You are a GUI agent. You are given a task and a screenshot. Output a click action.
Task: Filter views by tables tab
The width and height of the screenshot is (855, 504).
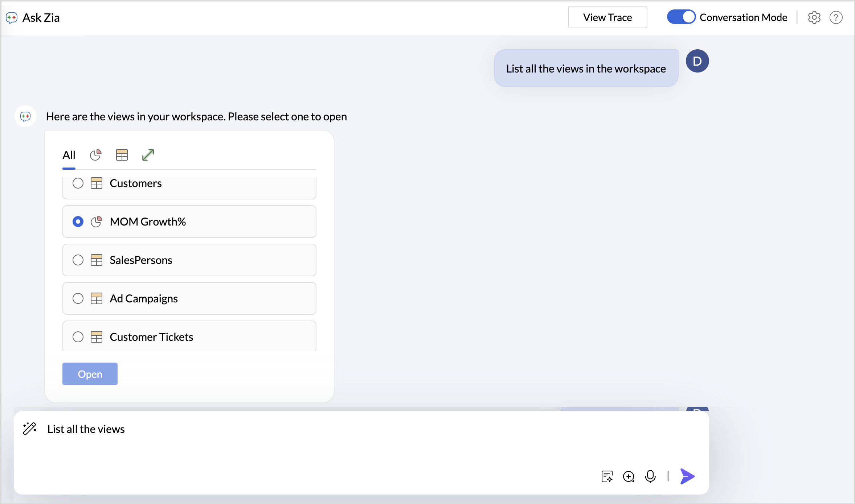coord(122,155)
